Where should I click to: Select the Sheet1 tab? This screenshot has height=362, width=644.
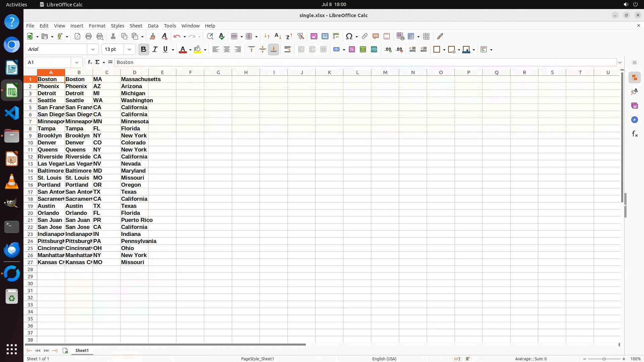[x=82, y=351]
